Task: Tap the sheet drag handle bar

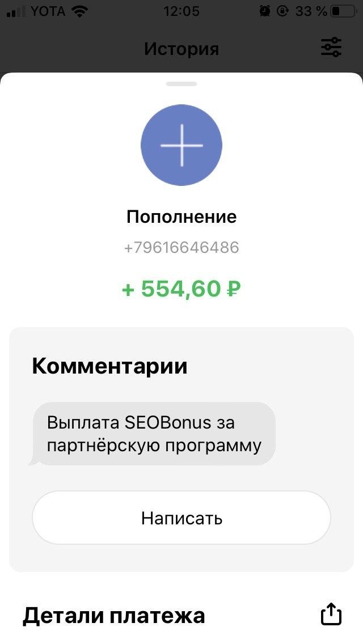Action: [181, 84]
